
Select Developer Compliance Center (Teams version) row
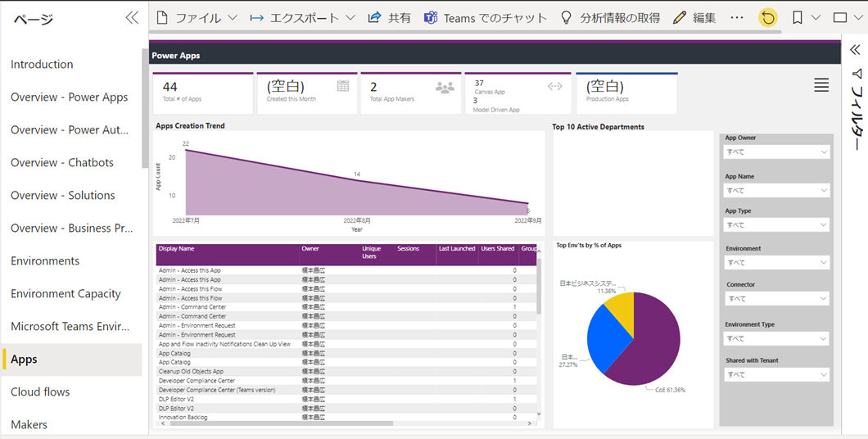point(346,390)
